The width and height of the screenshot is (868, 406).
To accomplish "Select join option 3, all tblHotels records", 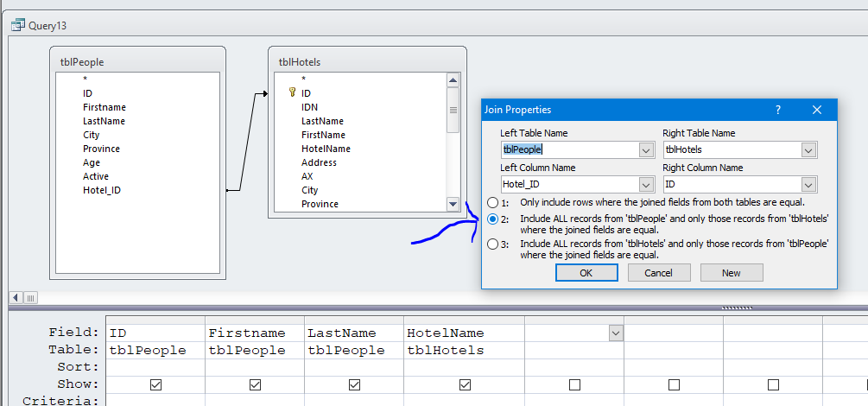I will point(492,244).
